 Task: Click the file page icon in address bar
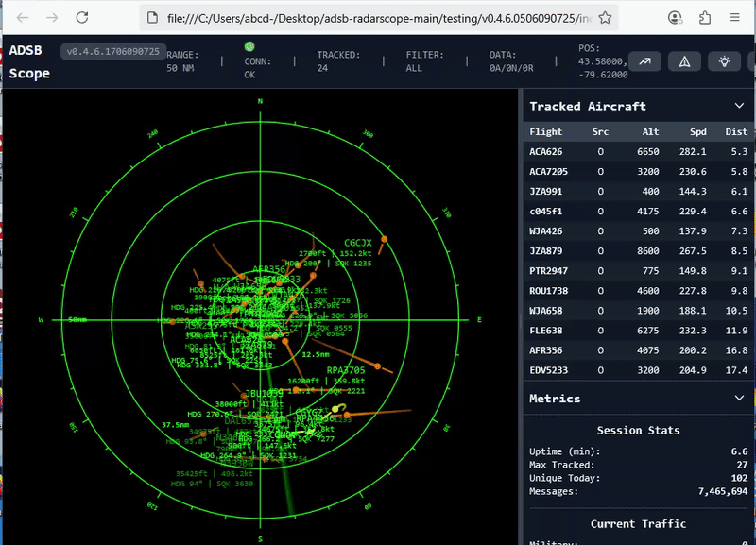tap(152, 18)
